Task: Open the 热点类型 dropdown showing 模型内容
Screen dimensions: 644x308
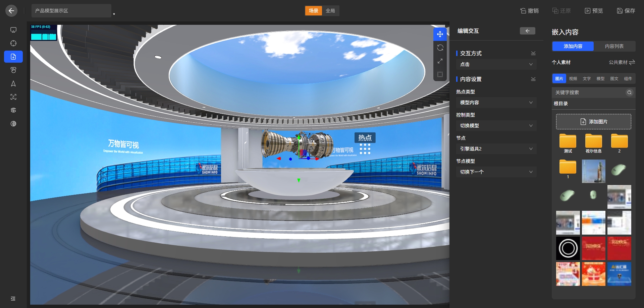Action: click(x=496, y=103)
